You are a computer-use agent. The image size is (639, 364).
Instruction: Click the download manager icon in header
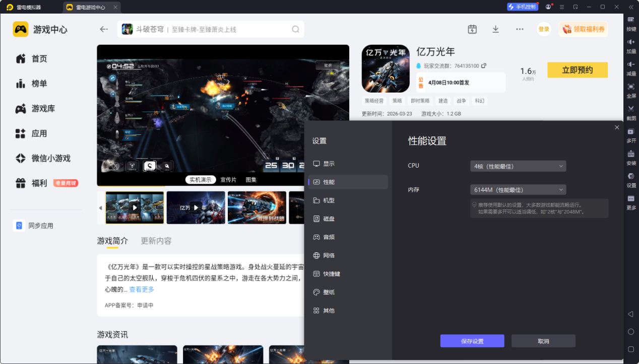click(495, 29)
